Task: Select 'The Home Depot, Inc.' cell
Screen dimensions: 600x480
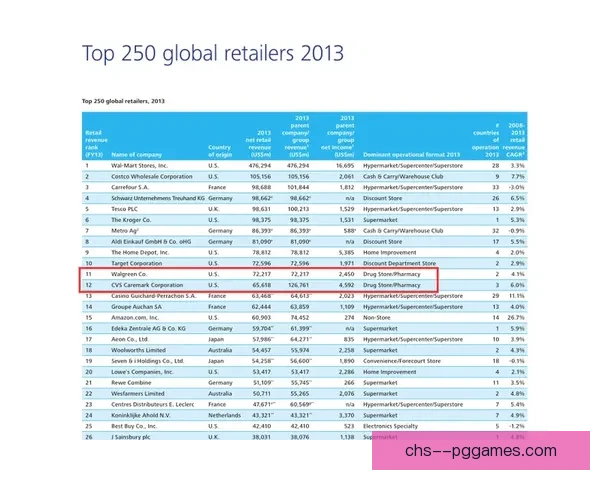Action: [x=140, y=252]
